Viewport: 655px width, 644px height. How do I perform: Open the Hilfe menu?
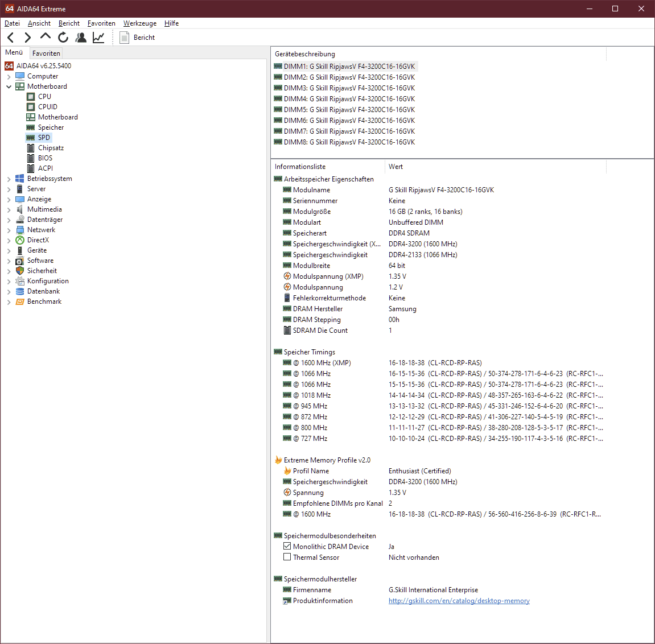(x=171, y=23)
